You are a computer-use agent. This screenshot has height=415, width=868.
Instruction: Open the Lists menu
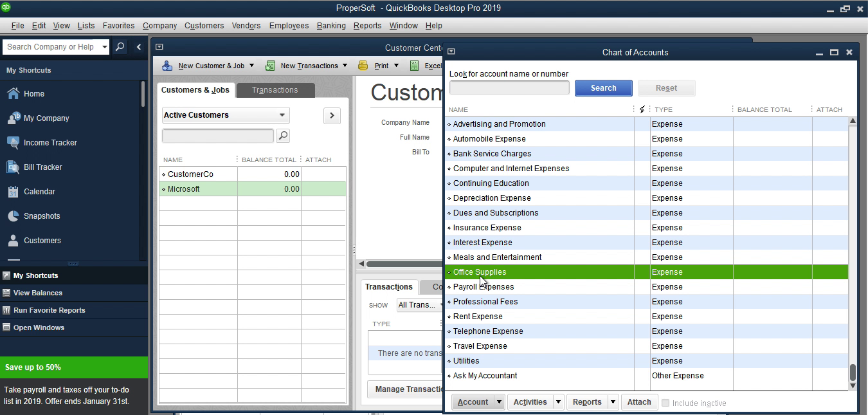(x=86, y=26)
